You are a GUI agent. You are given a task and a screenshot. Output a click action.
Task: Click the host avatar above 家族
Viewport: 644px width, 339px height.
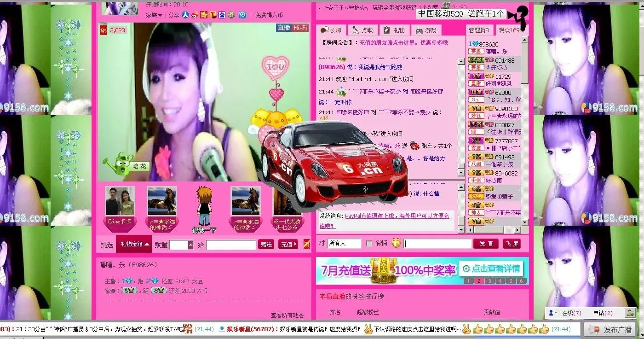[120, 7]
